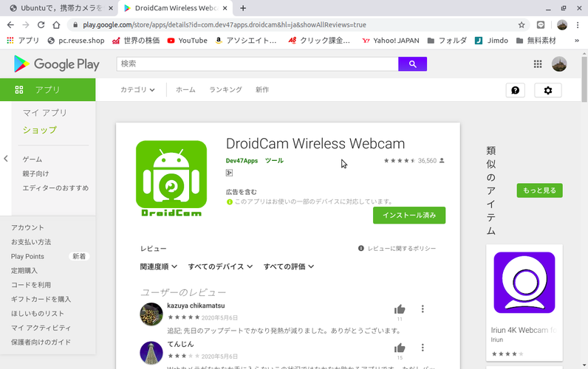Viewport: 588px width, 369px height.
Task: Reload the current page
Action: tap(41, 25)
